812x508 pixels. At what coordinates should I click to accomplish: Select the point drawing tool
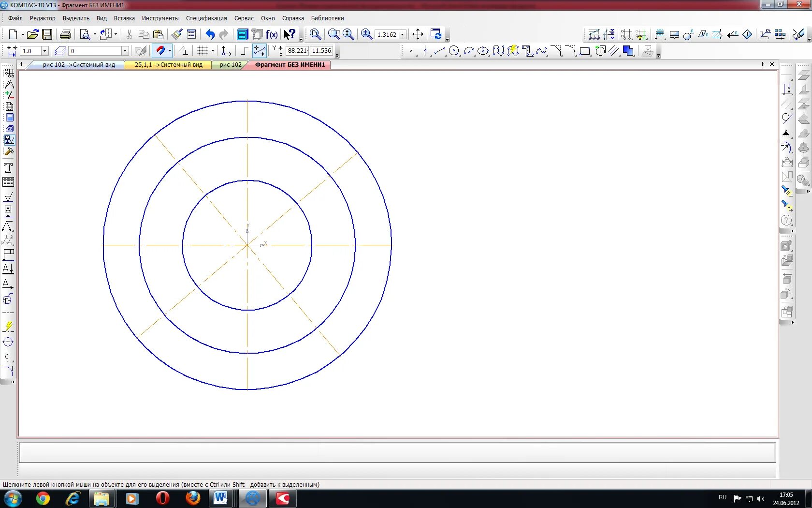[x=411, y=51]
